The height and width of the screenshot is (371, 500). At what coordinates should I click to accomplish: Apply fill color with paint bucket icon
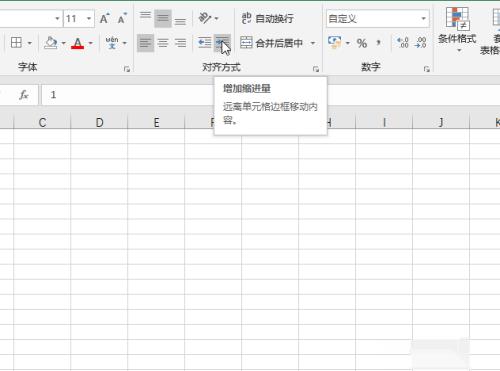point(51,43)
